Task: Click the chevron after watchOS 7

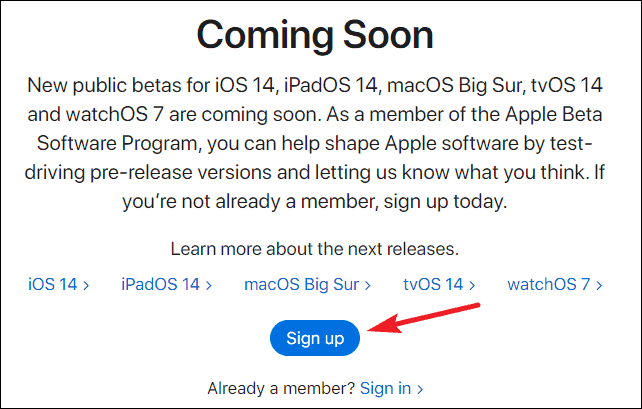Action: pos(599,285)
